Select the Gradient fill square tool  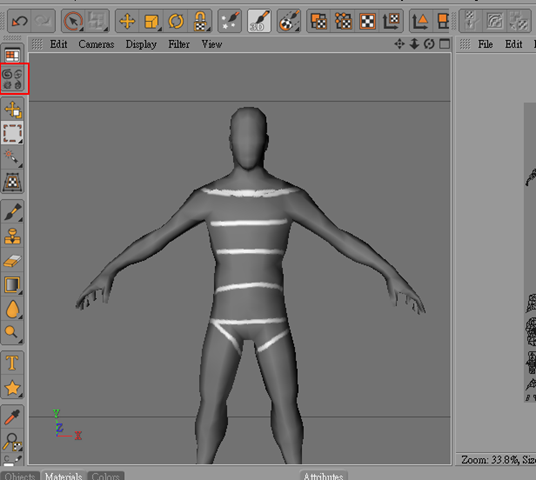[x=13, y=284]
